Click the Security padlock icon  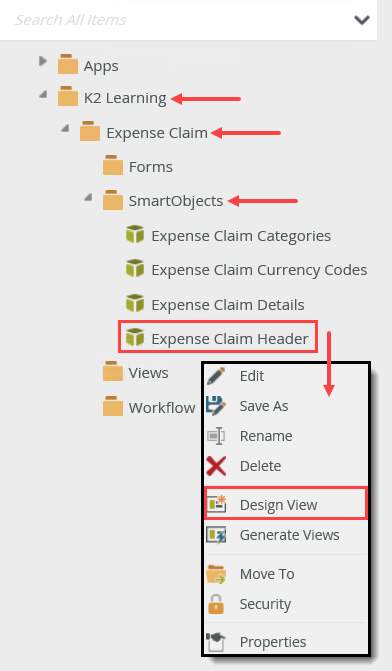tap(216, 604)
